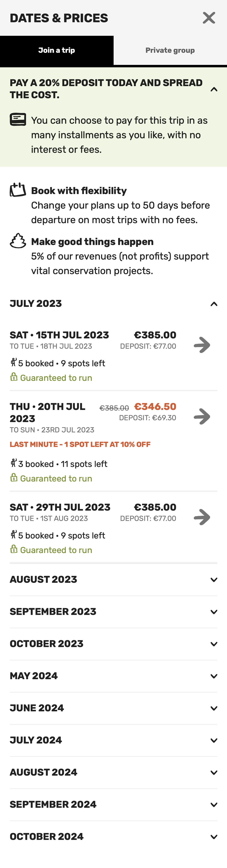This screenshot has height=868, width=227.
Task: Select the discounted €346.50 price
Action: click(x=155, y=407)
